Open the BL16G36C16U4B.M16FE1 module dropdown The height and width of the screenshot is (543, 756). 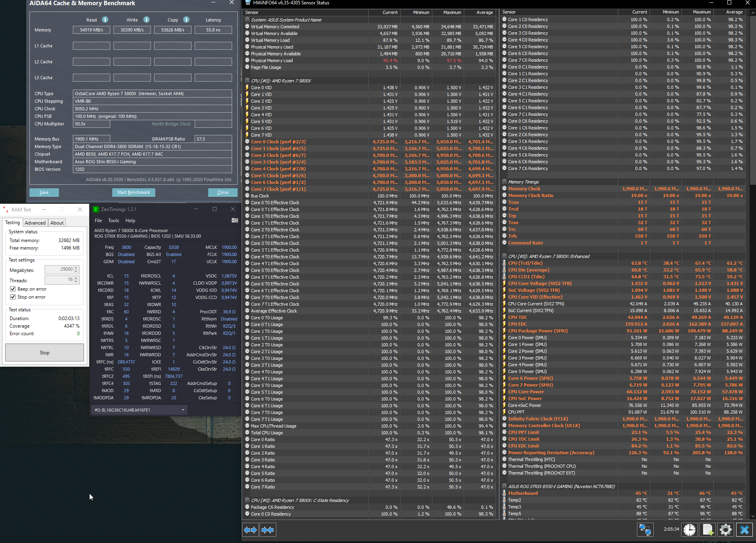[x=139, y=410]
